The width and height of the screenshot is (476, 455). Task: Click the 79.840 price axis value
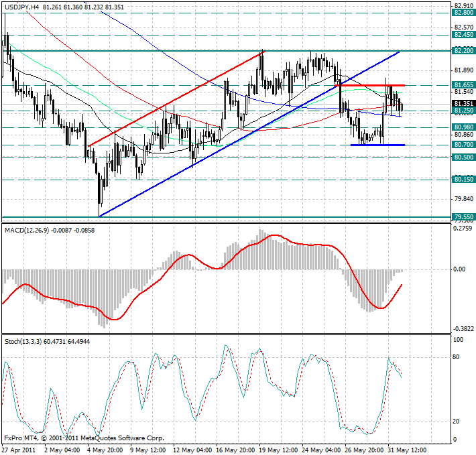click(x=463, y=198)
